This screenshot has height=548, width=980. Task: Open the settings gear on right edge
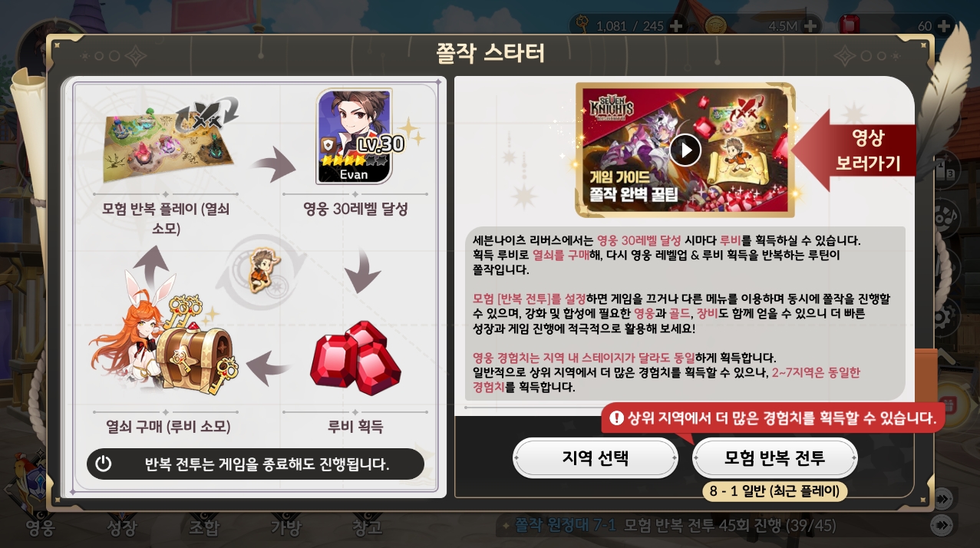coord(949,315)
